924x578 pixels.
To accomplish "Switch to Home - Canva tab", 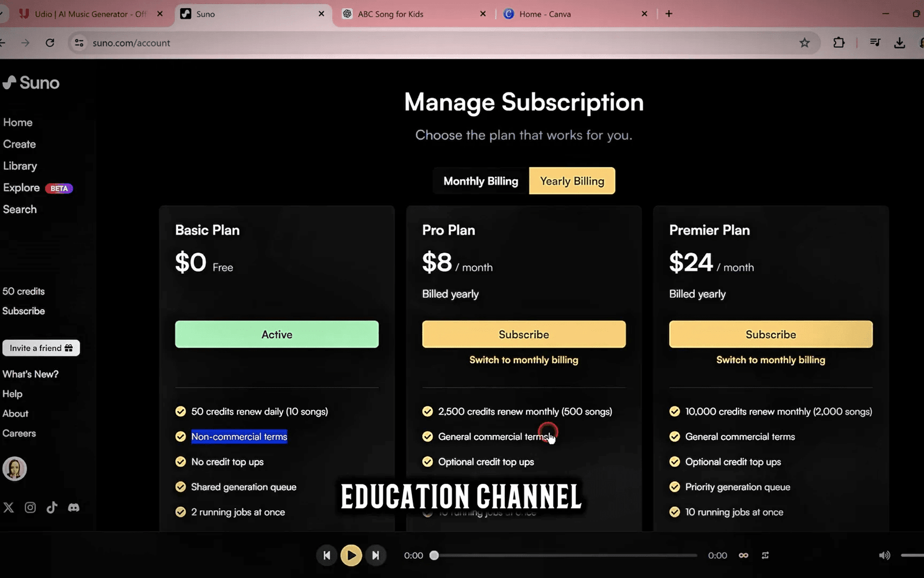I will coord(572,14).
